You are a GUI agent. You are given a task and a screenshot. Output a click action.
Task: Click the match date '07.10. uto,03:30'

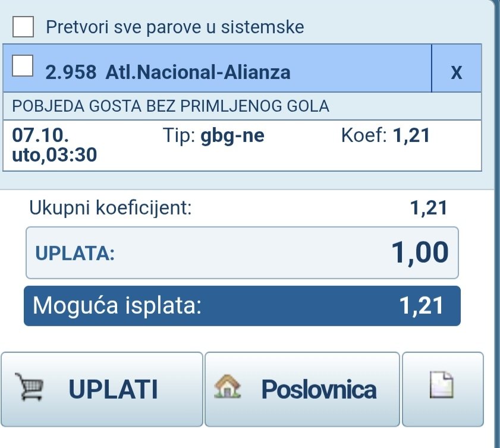point(55,146)
